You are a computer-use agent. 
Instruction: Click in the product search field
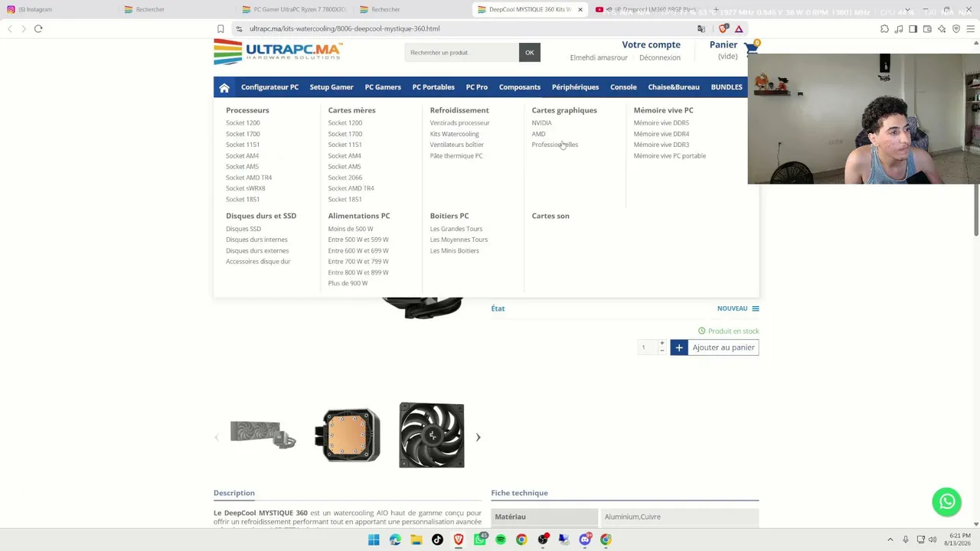point(462,53)
